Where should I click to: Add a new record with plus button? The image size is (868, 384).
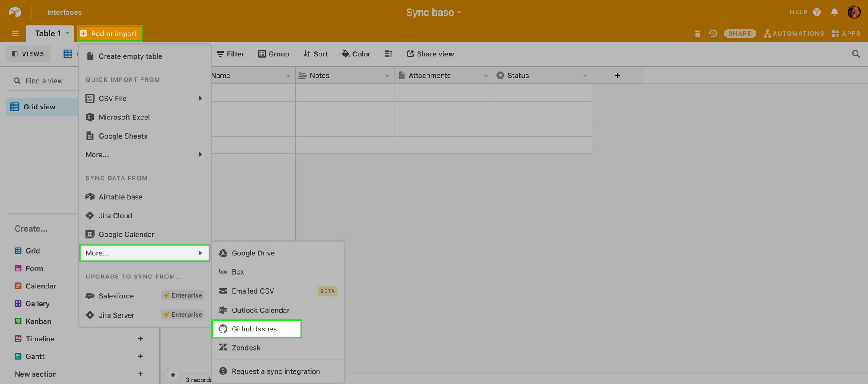coord(173,375)
